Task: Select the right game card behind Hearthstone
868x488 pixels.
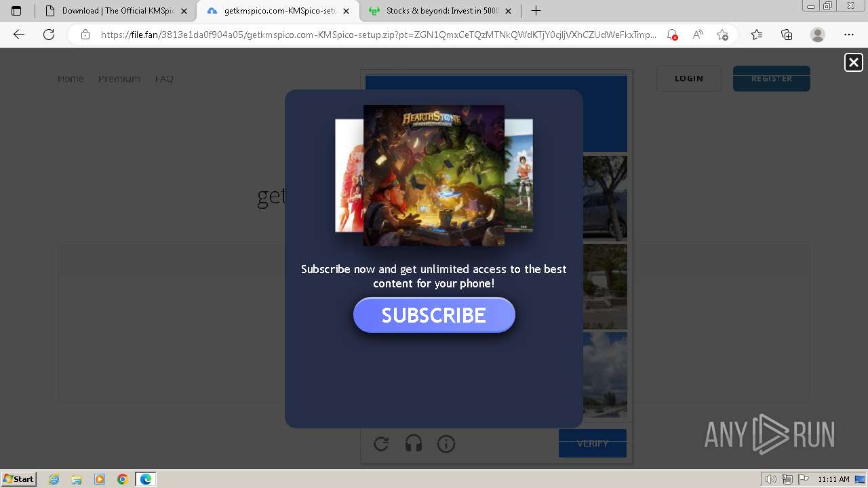Action: pos(519,175)
